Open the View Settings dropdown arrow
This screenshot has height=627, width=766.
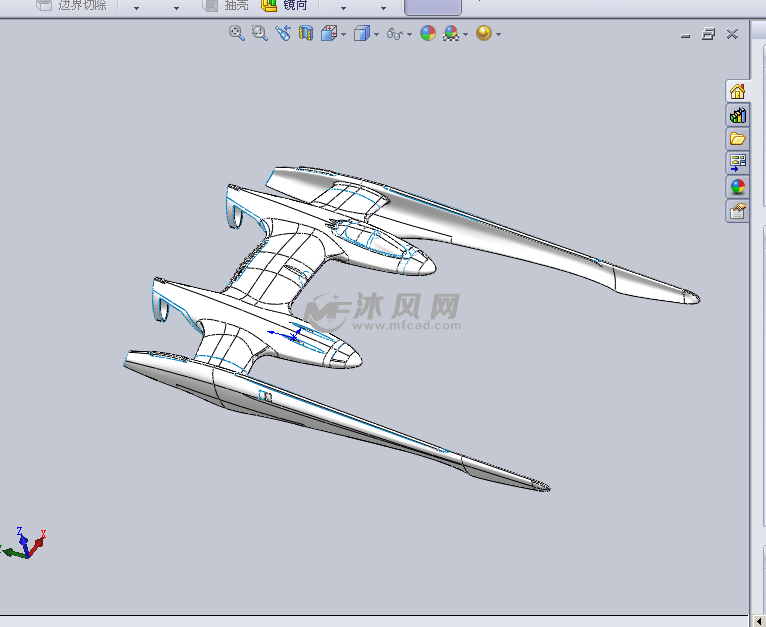click(x=498, y=34)
